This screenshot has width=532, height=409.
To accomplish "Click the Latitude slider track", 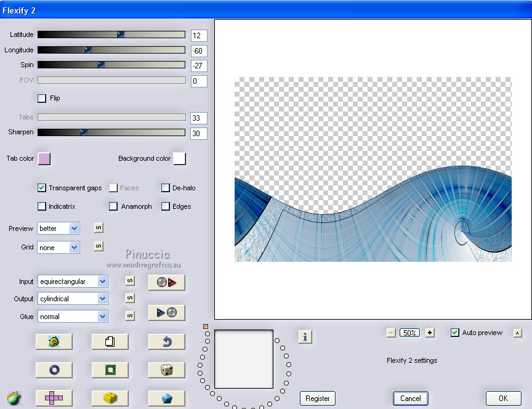I will click(111, 34).
